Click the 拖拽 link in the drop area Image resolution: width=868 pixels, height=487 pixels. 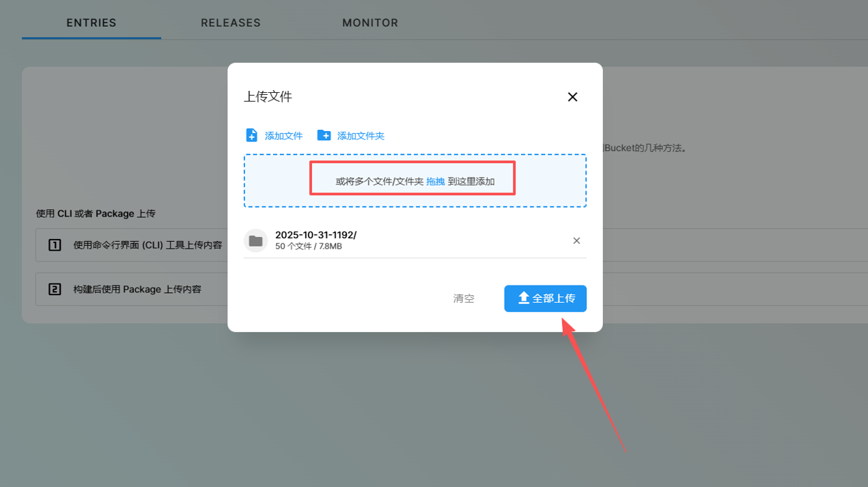436,182
